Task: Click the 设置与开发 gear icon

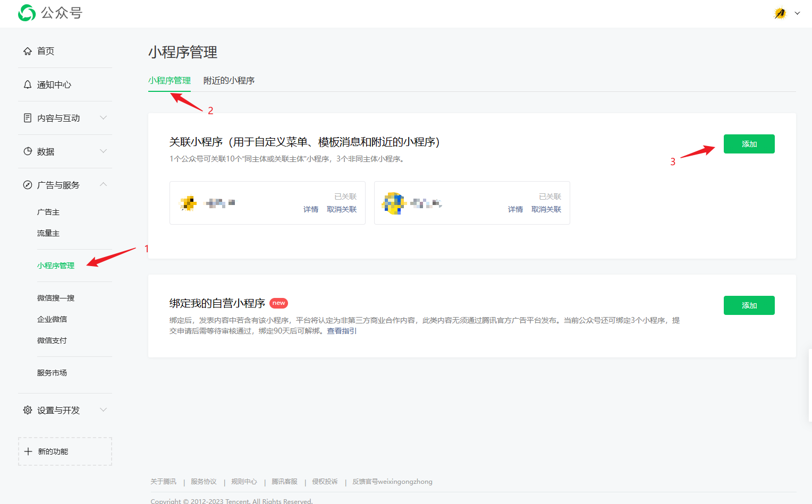Action: [28, 410]
